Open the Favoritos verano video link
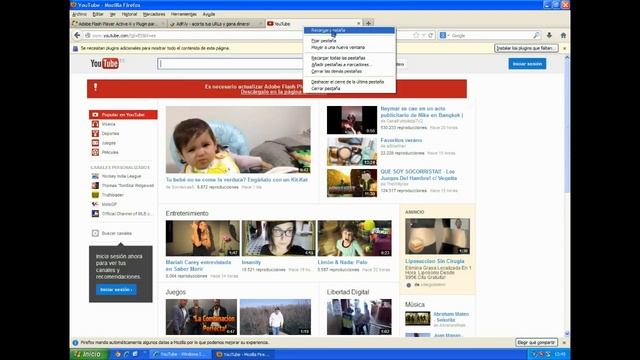Screen dimensions: 640x360 [x=401, y=140]
